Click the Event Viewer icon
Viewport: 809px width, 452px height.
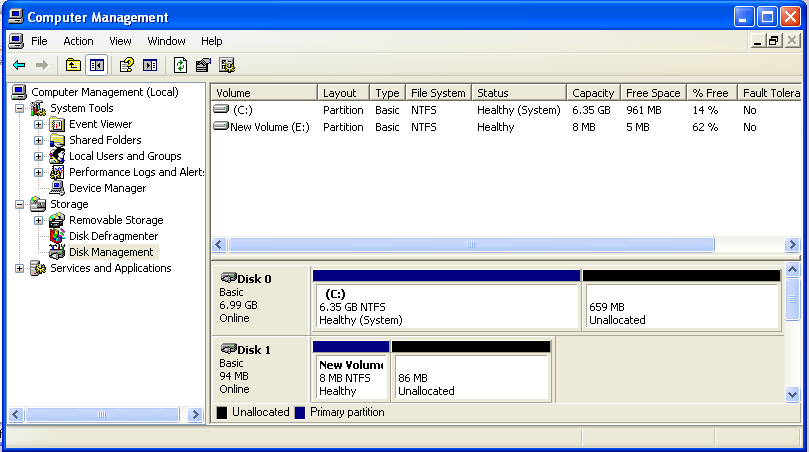click(x=57, y=124)
